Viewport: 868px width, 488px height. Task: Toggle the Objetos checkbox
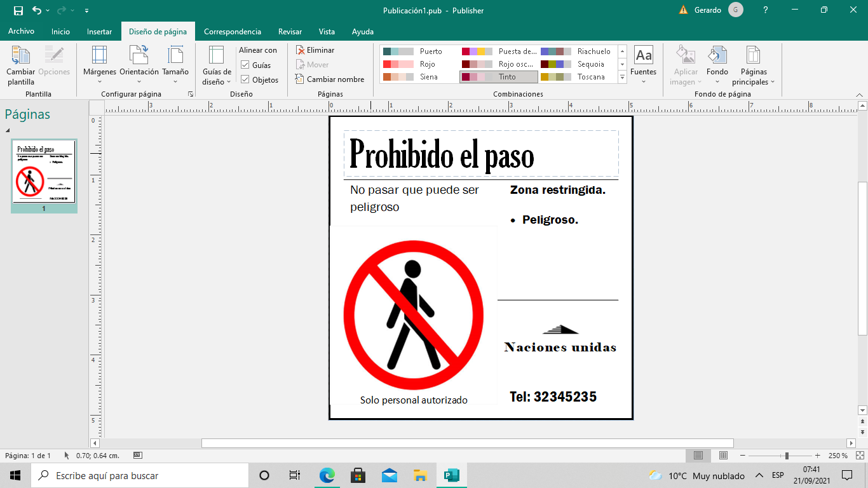click(245, 79)
